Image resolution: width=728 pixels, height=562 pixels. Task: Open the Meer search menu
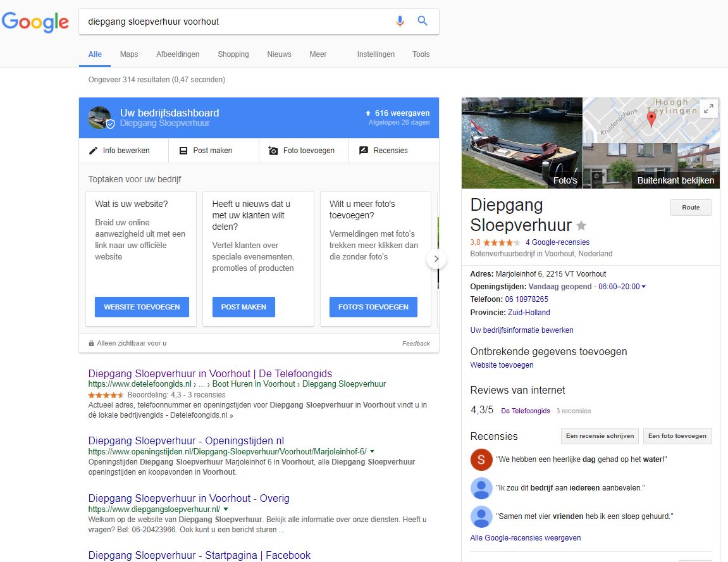click(318, 54)
